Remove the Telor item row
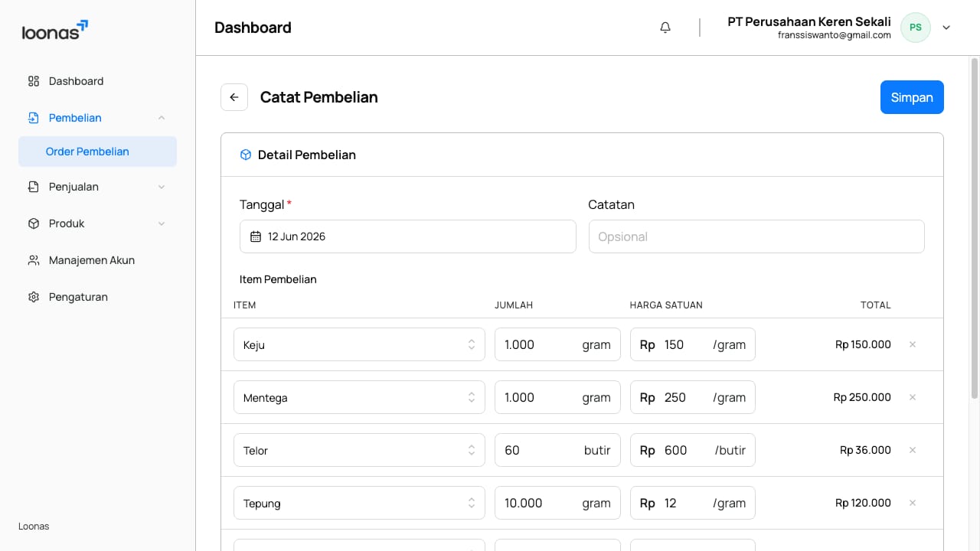The height and width of the screenshot is (551, 980). click(x=913, y=450)
